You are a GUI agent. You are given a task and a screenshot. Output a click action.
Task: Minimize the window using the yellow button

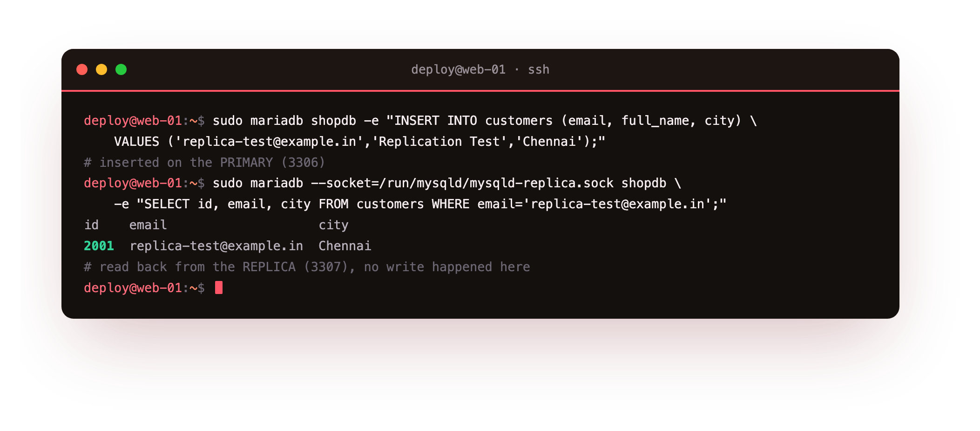[x=101, y=69]
